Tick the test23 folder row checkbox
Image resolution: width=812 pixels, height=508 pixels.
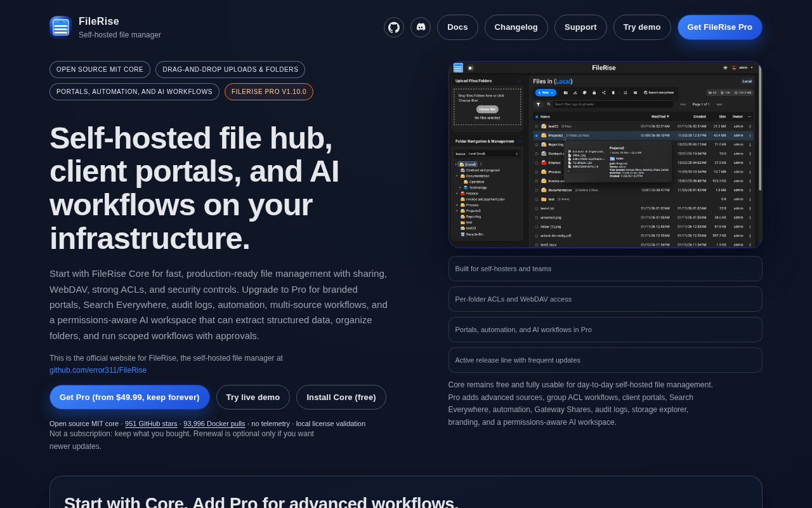pos(536,126)
